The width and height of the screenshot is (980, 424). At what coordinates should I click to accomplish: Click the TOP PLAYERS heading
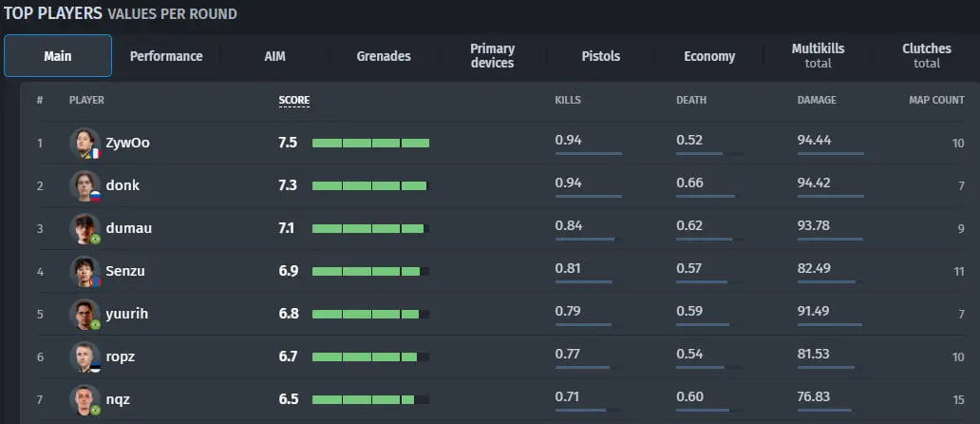tap(52, 13)
